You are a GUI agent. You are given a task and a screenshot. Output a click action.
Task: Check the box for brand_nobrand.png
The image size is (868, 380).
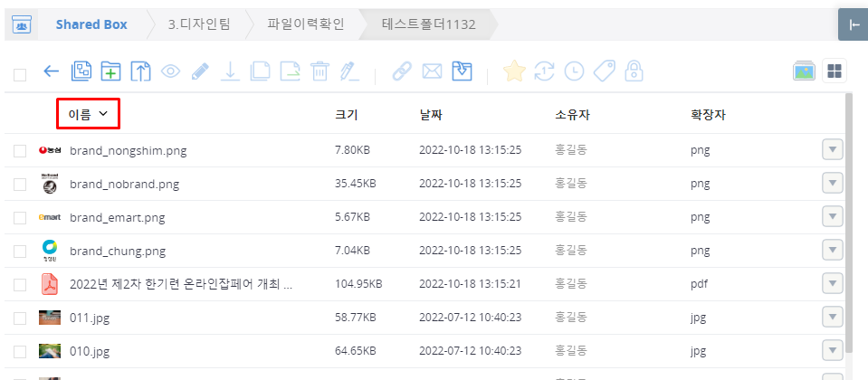(x=20, y=185)
